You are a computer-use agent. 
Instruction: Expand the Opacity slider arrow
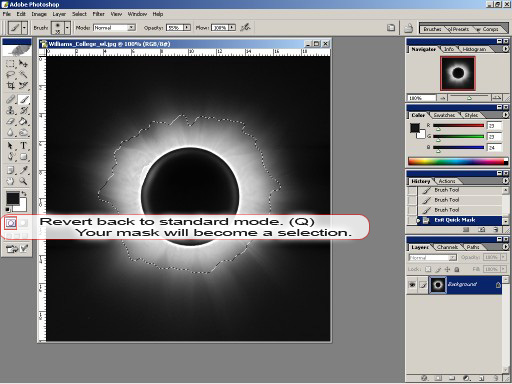coord(187,27)
